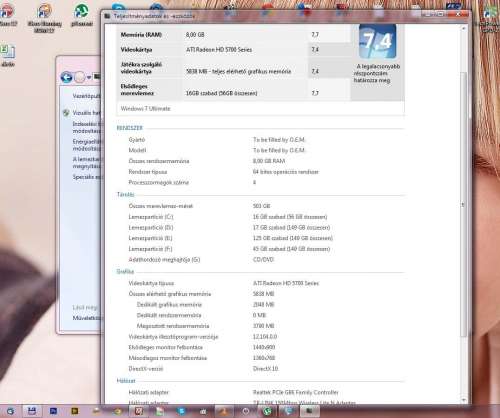Click the scrollbar up arrow in performance window
500x418 pixels.
click(x=463, y=29)
